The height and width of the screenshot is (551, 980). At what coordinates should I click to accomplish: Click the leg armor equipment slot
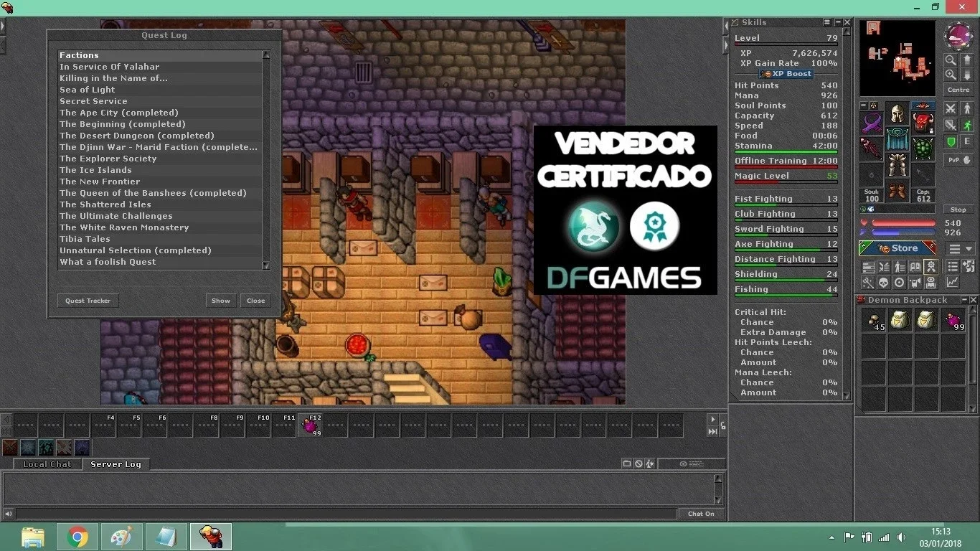[897, 166]
